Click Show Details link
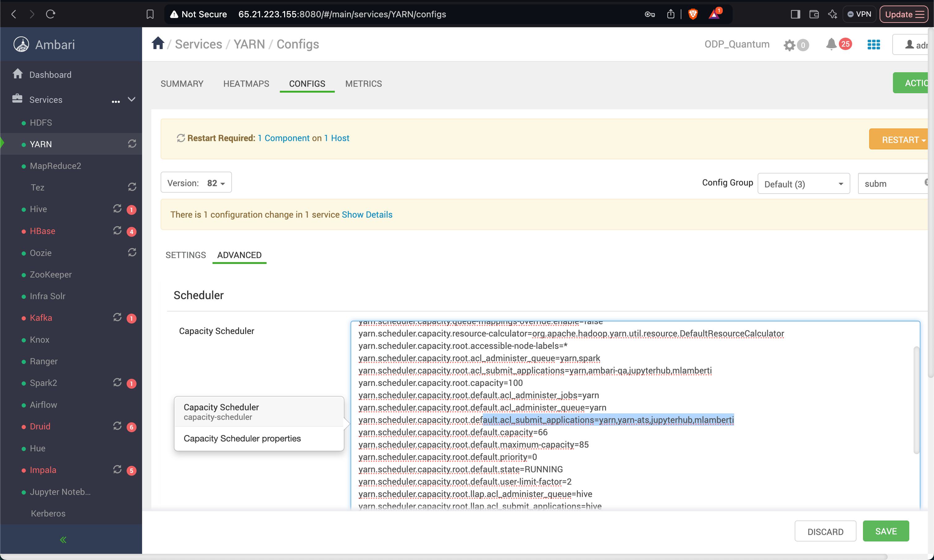This screenshot has width=934, height=560. 367,215
